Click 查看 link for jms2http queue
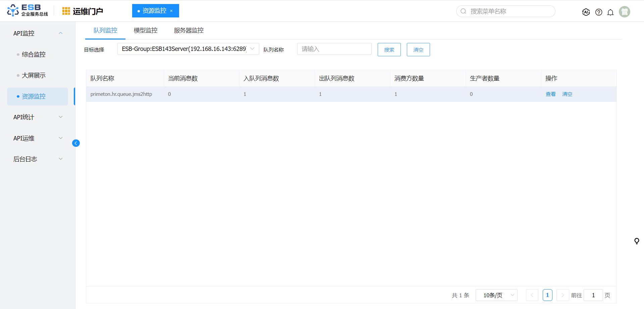The image size is (644, 309). coord(550,94)
